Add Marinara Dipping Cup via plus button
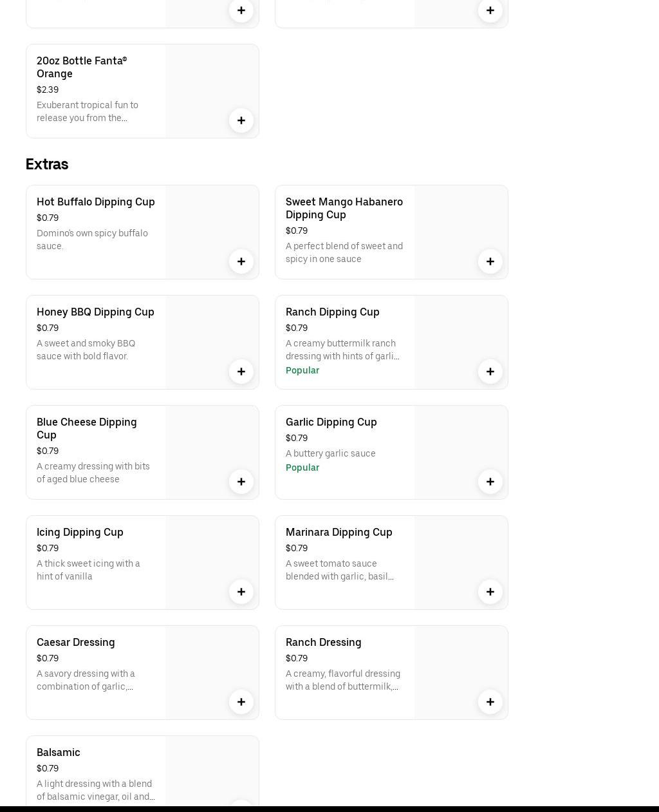 pyautogui.click(x=490, y=592)
